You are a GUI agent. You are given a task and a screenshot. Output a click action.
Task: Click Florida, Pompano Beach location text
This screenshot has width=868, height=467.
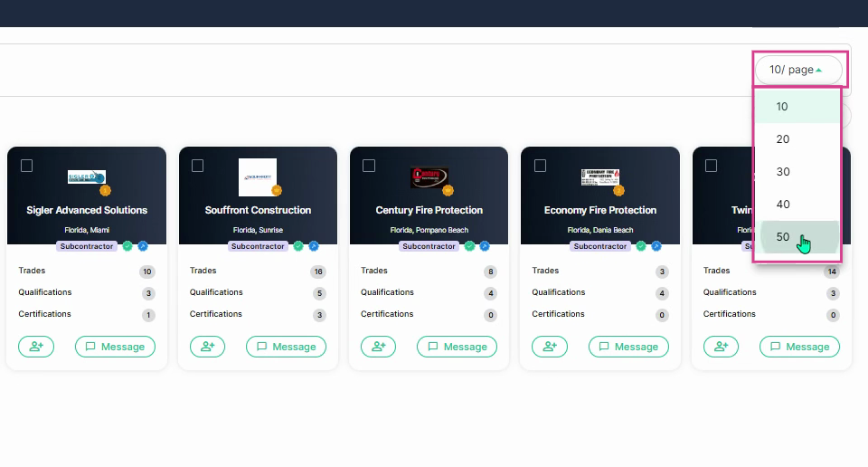(429, 230)
